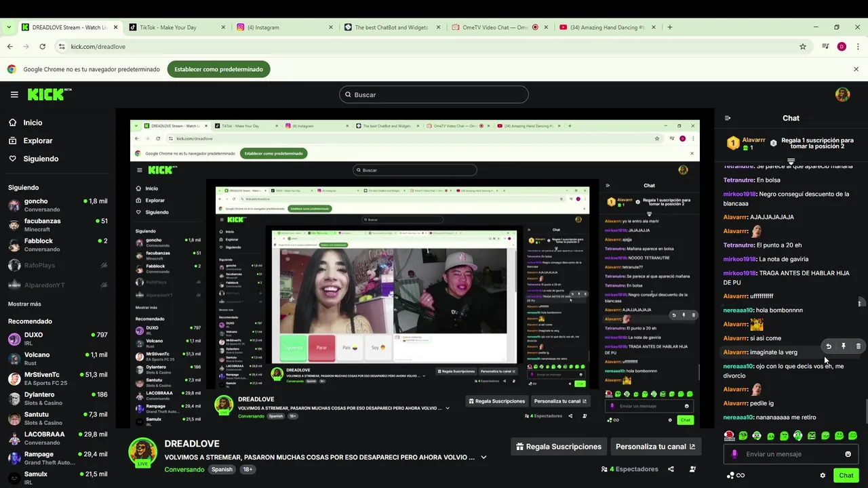Focus the Buscar search field
The height and width of the screenshot is (488, 868).
(x=434, y=95)
